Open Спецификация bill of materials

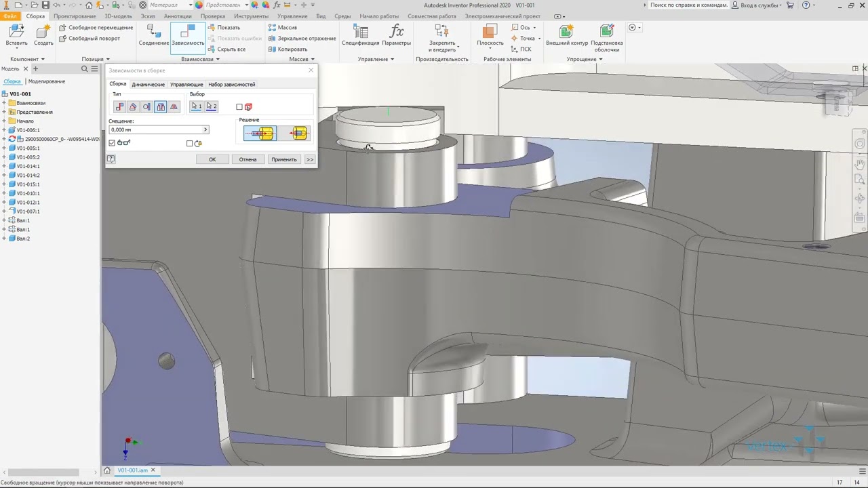tap(360, 35)
